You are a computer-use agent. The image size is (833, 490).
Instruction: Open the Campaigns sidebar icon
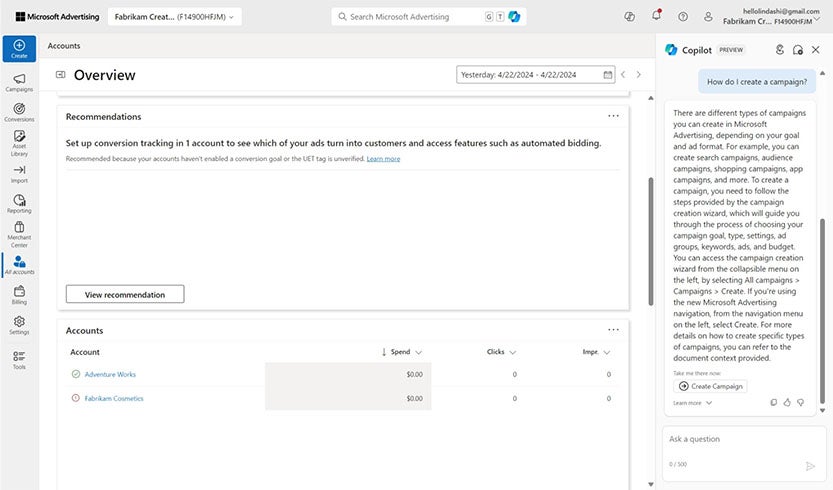tap(19, 82)
